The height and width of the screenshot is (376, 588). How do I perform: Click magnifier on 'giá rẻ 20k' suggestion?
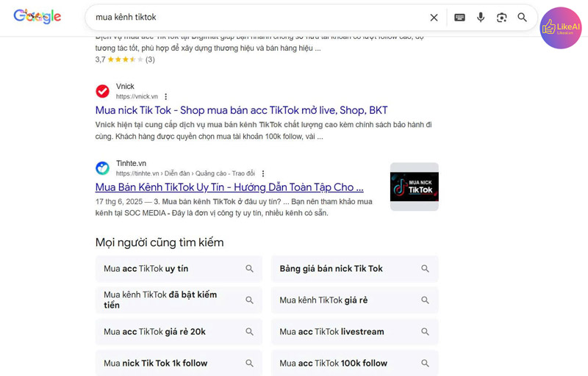click(249, 331)
